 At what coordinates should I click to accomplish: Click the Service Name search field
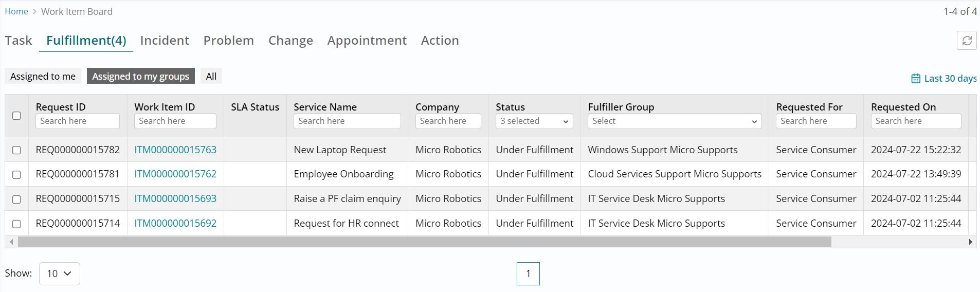click(x=347, y=121)
